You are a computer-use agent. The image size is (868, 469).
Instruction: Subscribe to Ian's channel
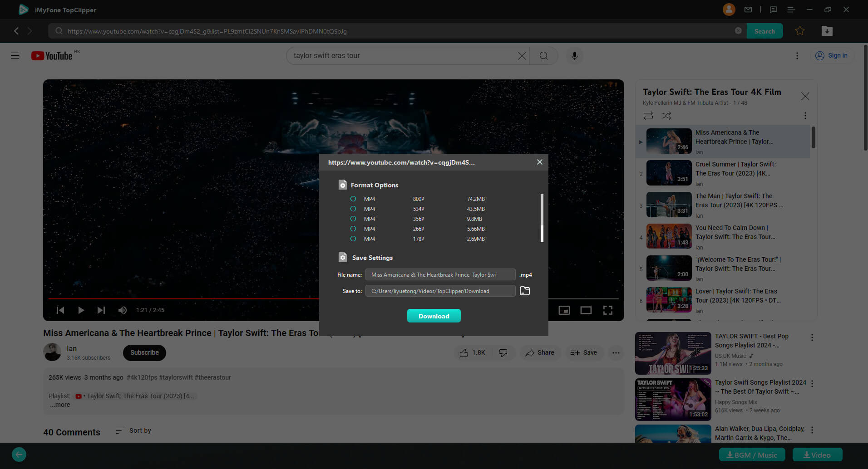tap(144, 352)
